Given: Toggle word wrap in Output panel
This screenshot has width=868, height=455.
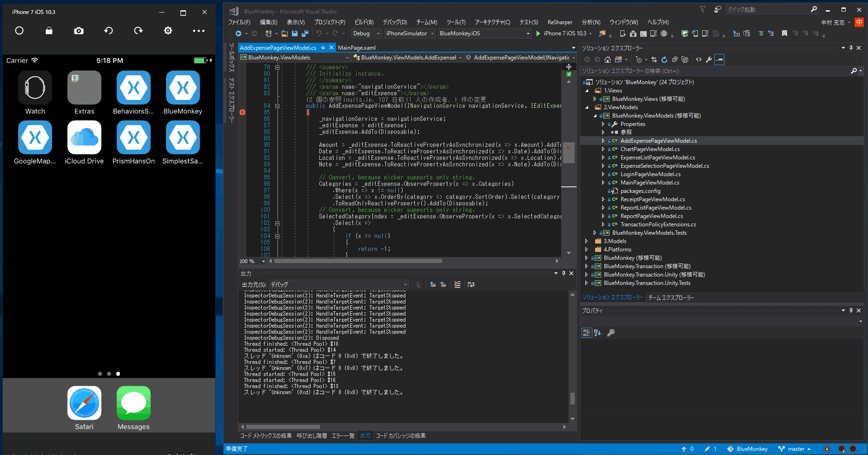Looking at the screenshot, I should tap(471, 284).
